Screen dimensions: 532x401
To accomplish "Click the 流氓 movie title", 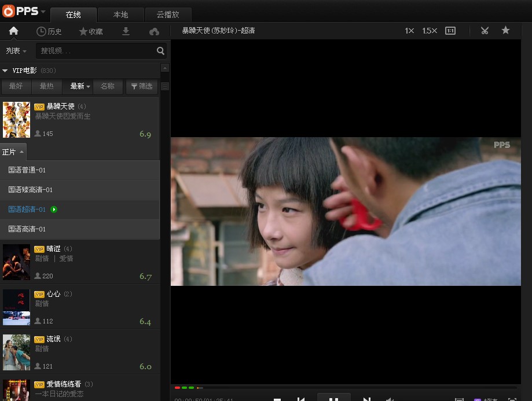I will click(x=53, y=339).
